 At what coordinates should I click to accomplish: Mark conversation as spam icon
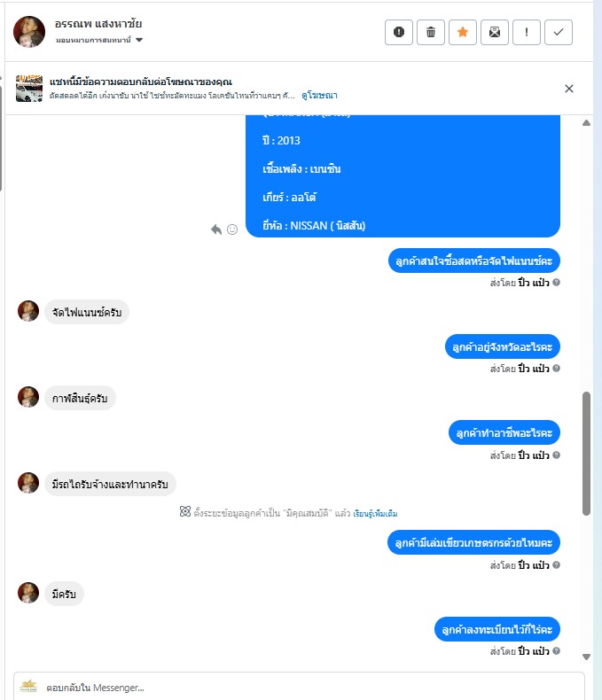pos(399,32)
